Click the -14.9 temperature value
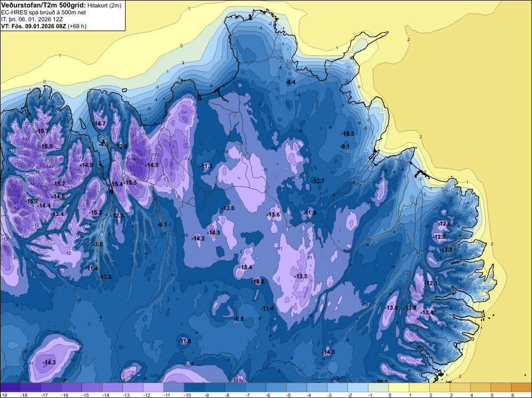 pyautogui.click(x=86, y=165)
